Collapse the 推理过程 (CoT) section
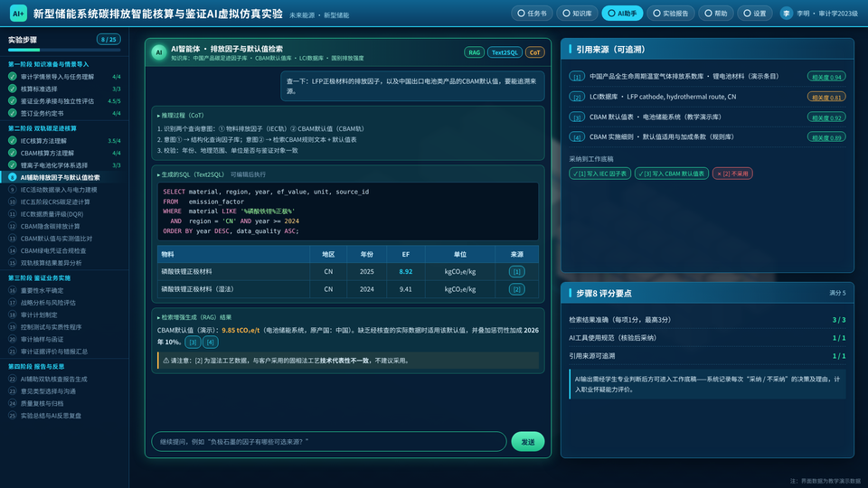 click(x=181, y=116)
